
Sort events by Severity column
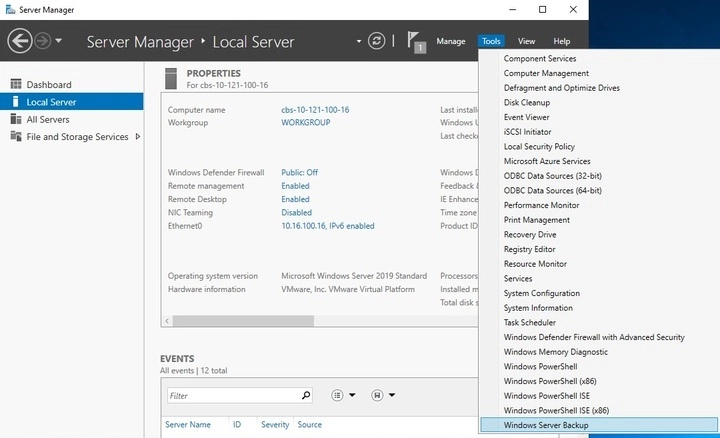pos(275,425)
